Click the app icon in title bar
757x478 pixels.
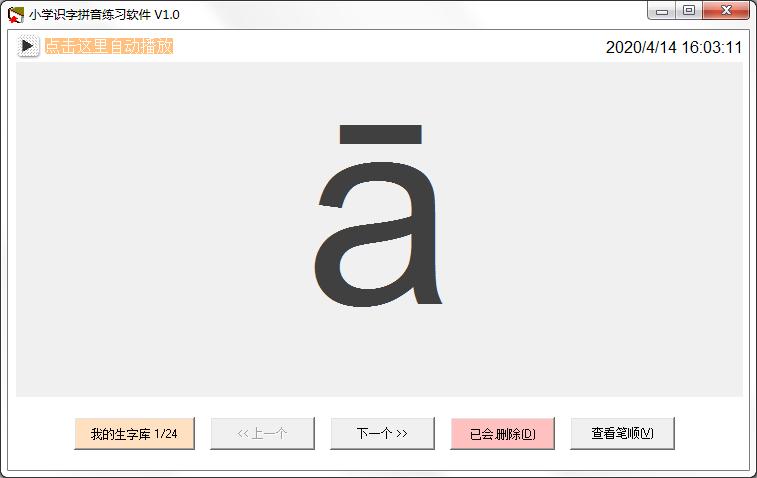(15, 14)
